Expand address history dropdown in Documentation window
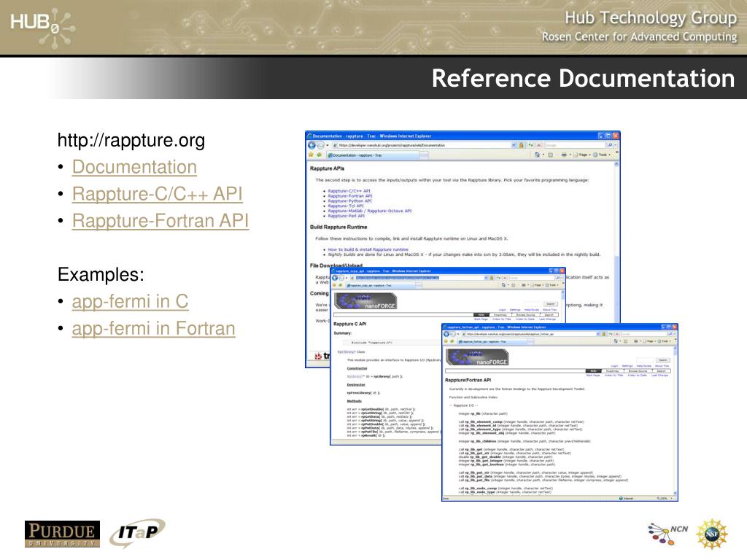 [514, 145]
